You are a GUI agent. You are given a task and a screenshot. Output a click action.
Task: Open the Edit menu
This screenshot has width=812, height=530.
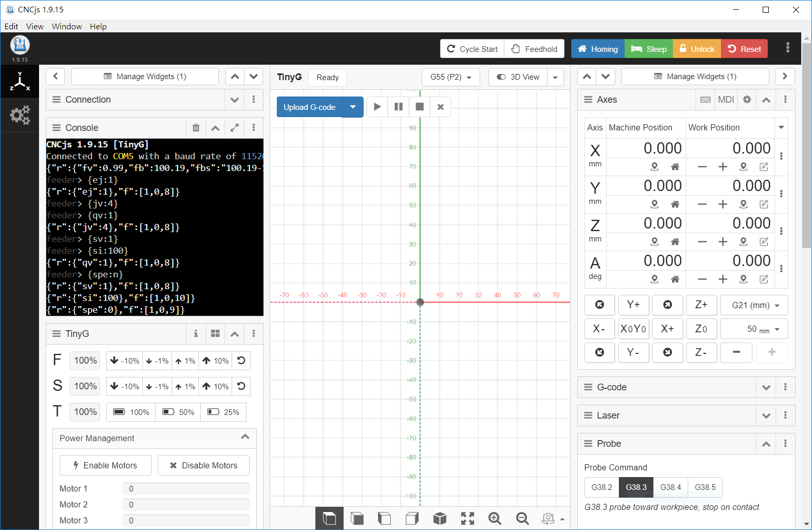11,26
